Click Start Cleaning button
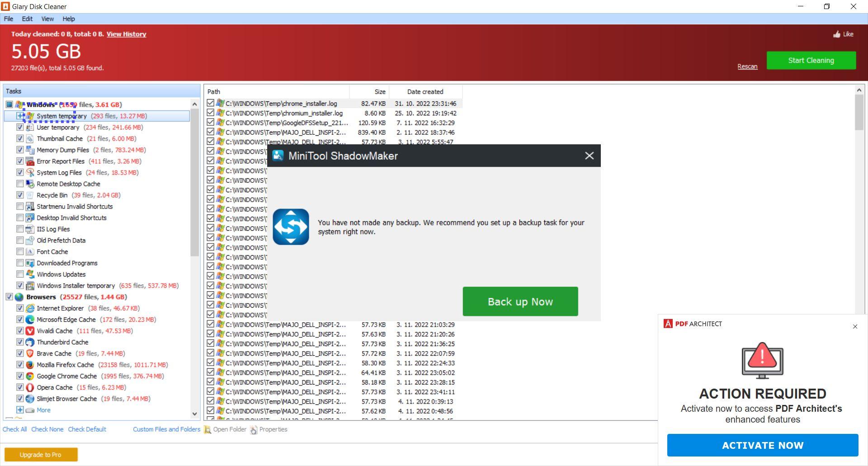The image size is (868, 466). (x=811, y=61)
